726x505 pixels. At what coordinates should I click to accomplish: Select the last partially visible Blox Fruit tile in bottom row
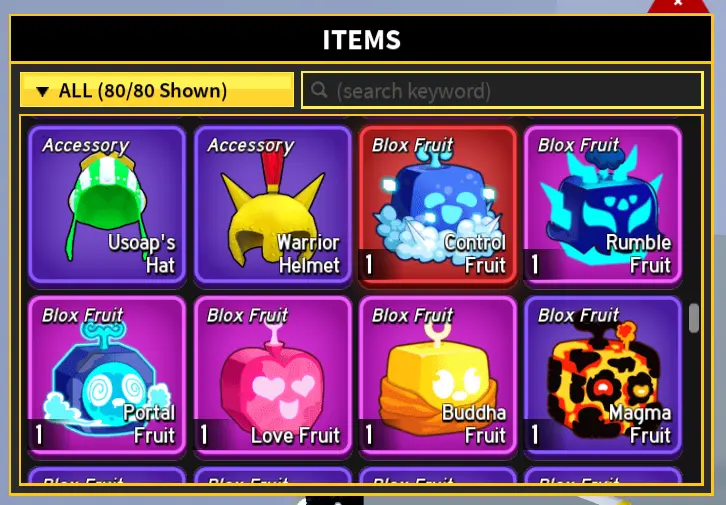point(603,475)
